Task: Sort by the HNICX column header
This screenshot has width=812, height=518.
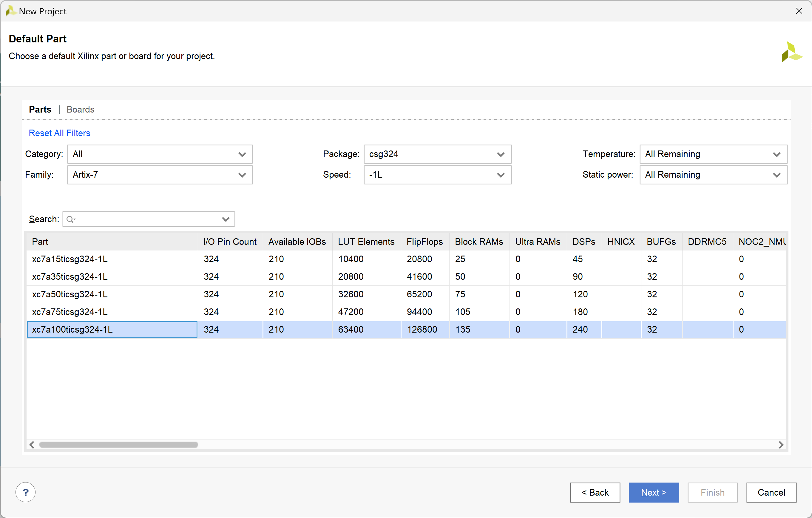Action: [x=621, y=242]
